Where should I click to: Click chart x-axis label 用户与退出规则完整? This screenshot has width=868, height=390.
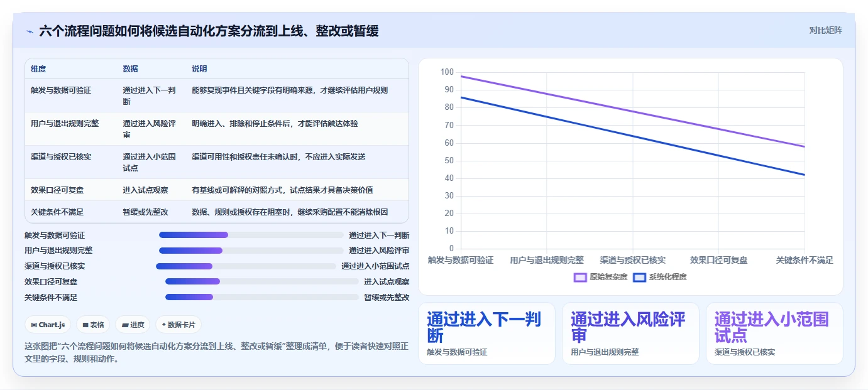point(547,260)
